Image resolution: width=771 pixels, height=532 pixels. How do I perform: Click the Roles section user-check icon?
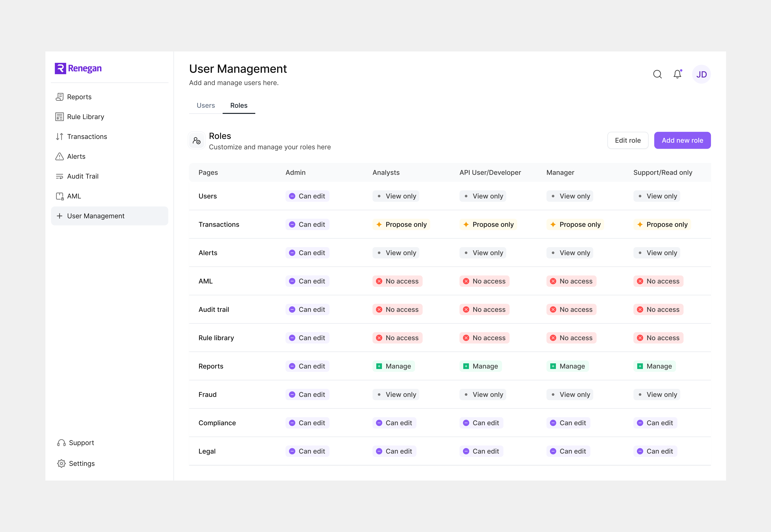[197, 141]
